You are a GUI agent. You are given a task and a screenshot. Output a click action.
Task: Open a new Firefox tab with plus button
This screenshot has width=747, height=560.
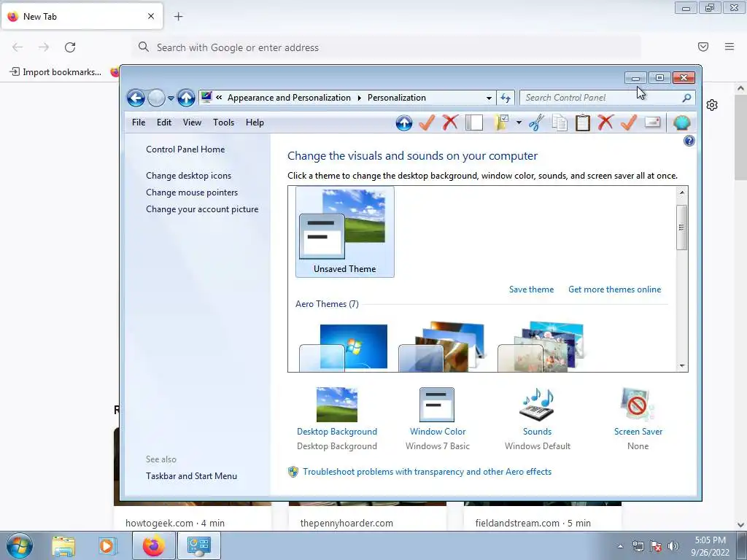(178, 17)
